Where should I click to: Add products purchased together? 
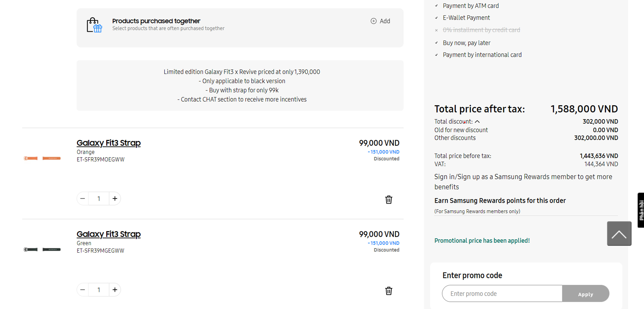380,21
